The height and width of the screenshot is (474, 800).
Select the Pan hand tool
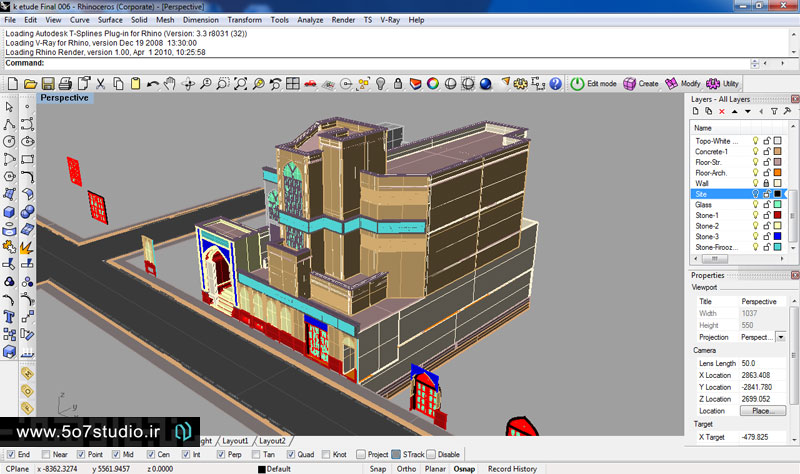tap(170, 84)
